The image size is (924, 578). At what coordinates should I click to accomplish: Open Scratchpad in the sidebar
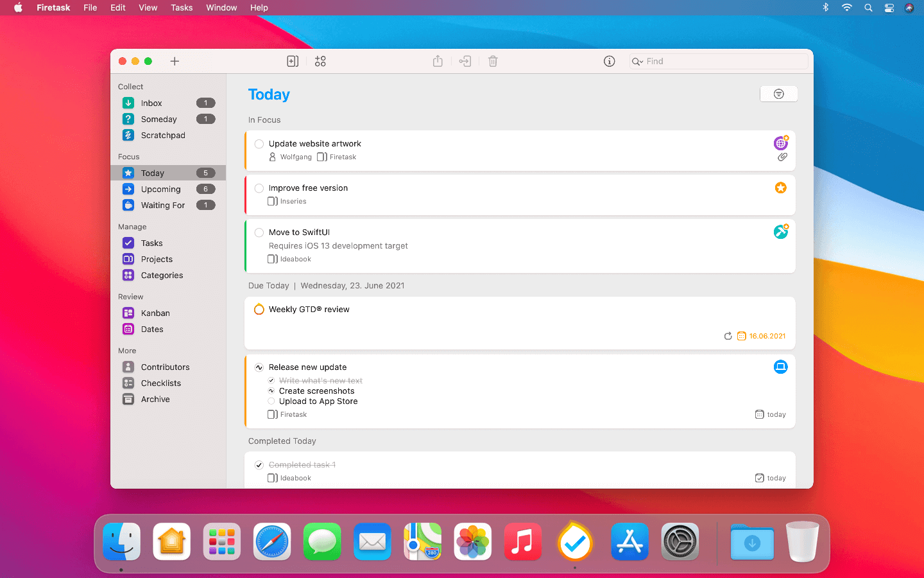coord(168,135)
